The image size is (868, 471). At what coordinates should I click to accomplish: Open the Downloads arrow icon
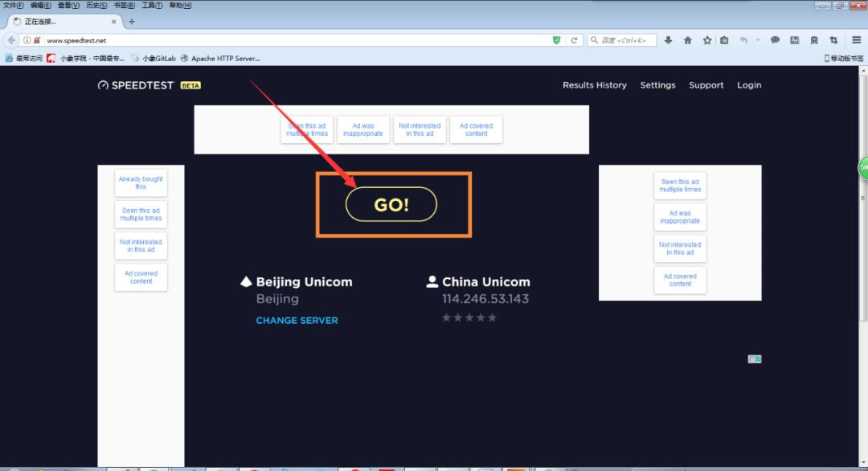(668, 40)
